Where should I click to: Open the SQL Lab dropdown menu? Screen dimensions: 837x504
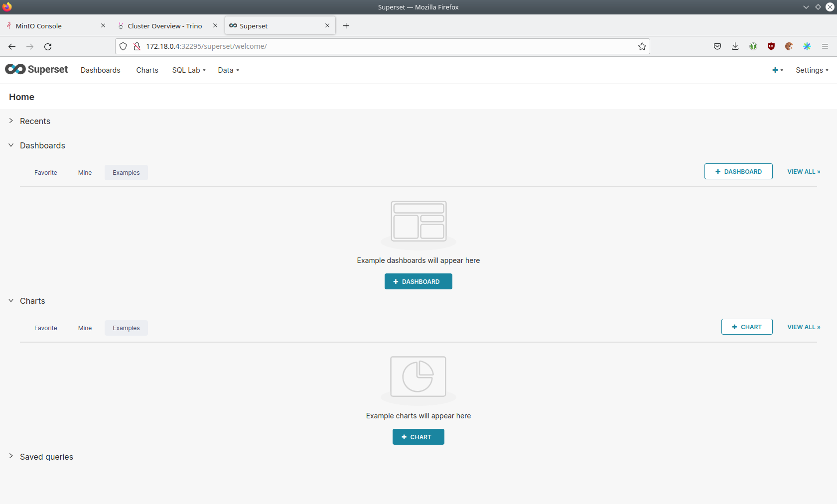pyautogui.click(x=189, y=70)
